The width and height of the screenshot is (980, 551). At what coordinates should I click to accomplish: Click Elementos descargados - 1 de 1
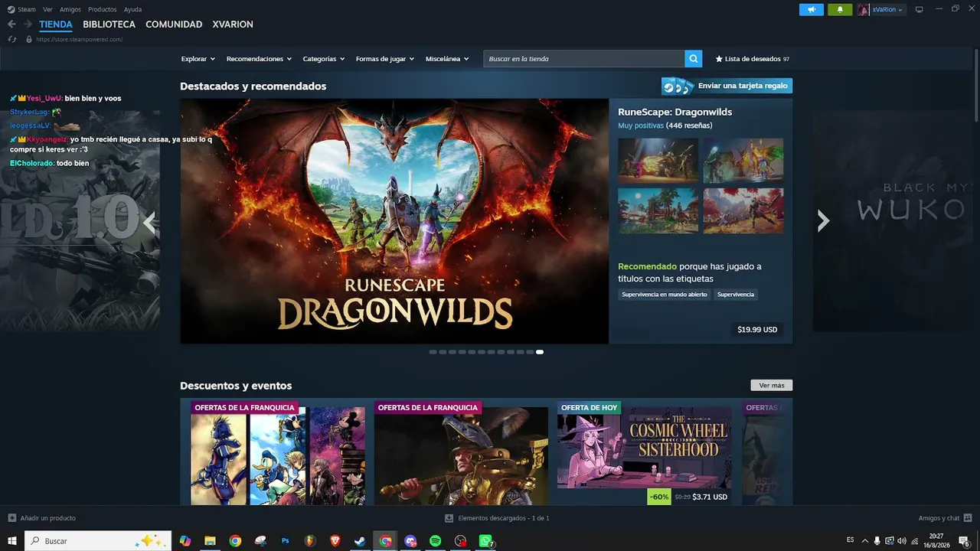[504, 518]
